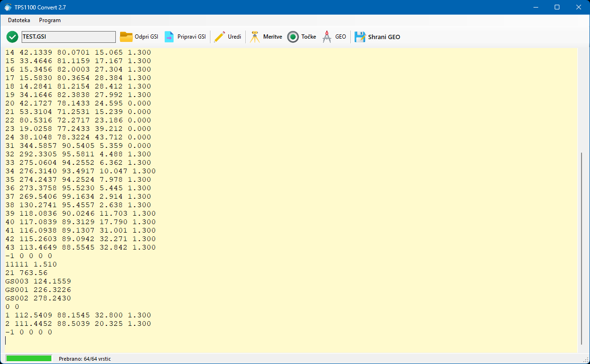Open a GSI file via folder icon
The height and width of the screenshot is (364, 590).
tap(126, 37)
